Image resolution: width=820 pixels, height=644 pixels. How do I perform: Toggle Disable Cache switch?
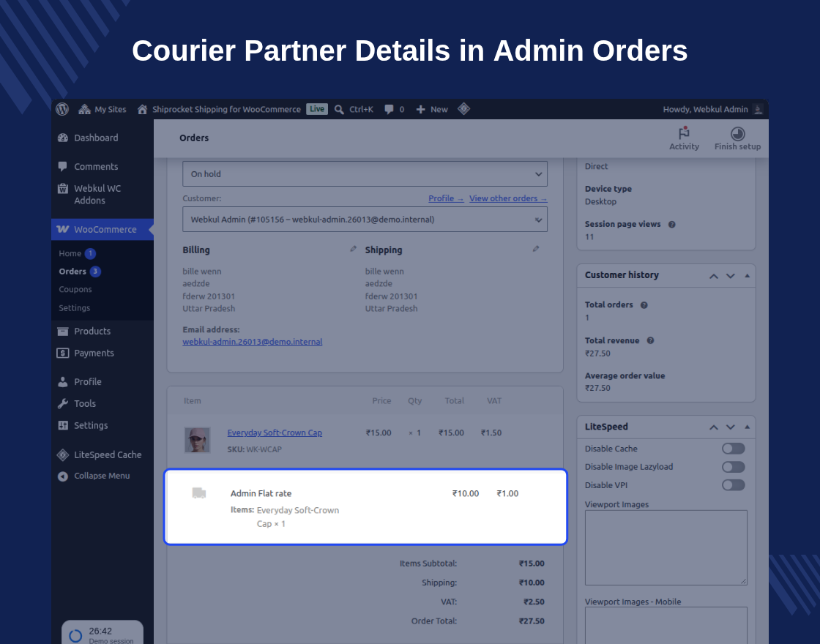point(733,449)
